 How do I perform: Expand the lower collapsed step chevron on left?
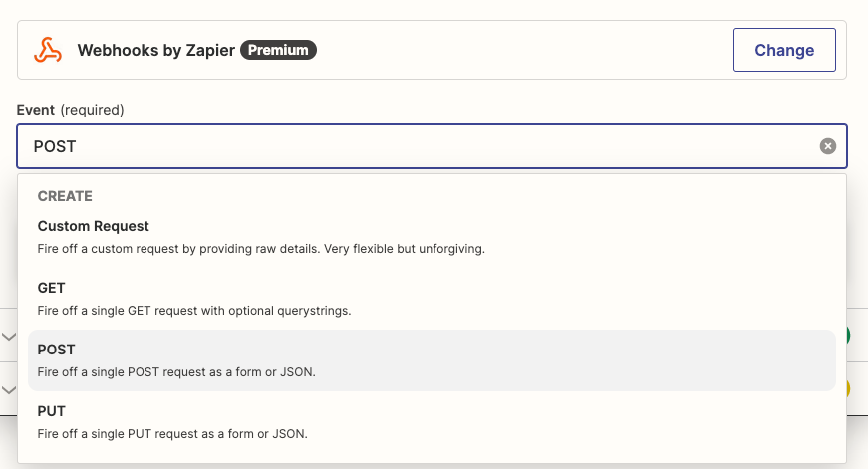point(9,389)
